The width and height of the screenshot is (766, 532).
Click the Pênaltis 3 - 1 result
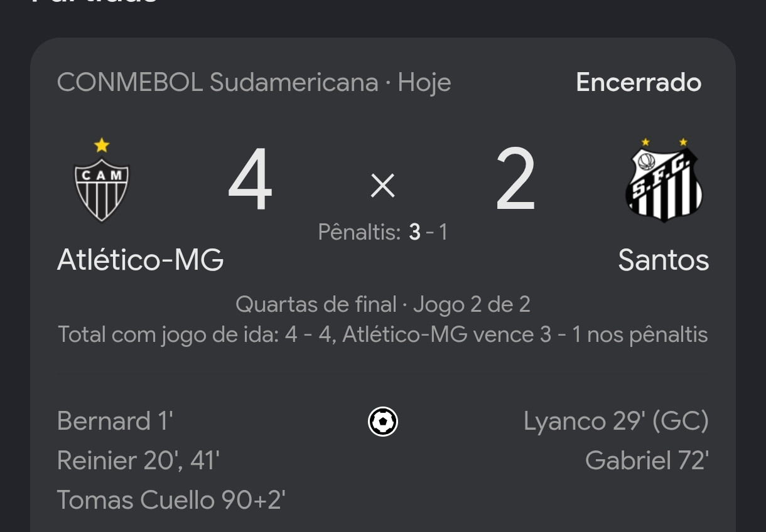pos(383,232)
